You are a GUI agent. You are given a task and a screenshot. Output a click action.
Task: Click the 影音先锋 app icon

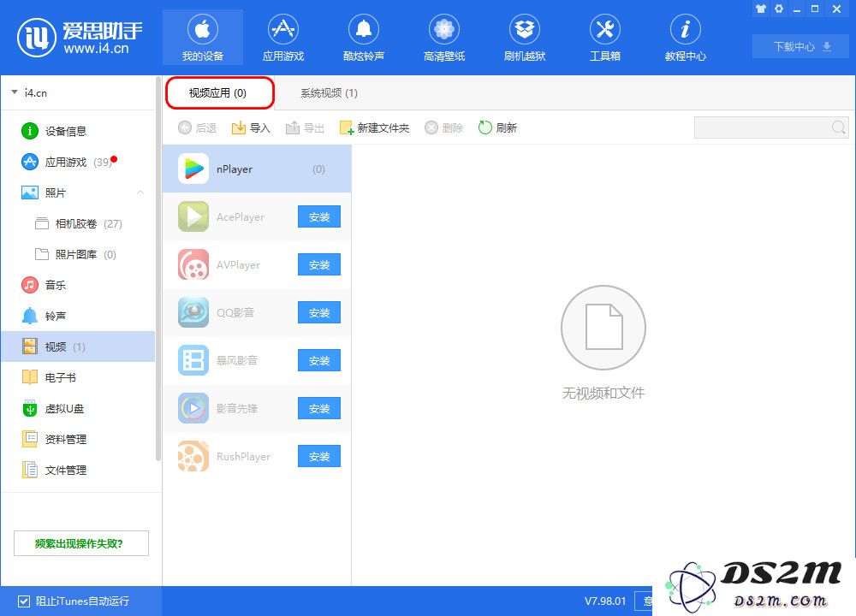tap(193, 408)
